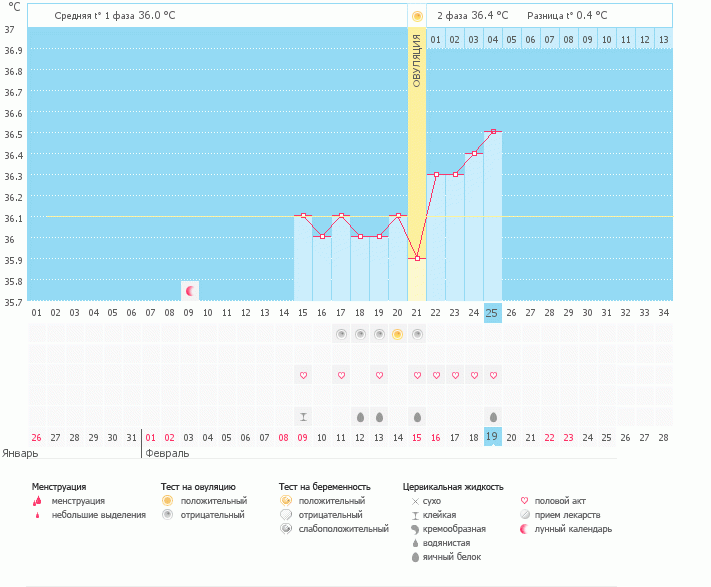Click egg white fluid icon on cycle day 21
711x587 pixels.
pos(417,417)
